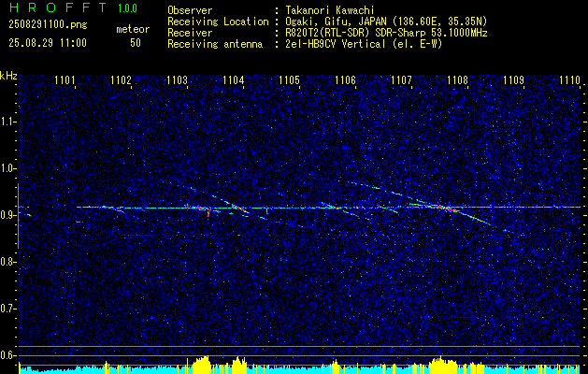Click the Receiving antenna label

coord(215,44)
